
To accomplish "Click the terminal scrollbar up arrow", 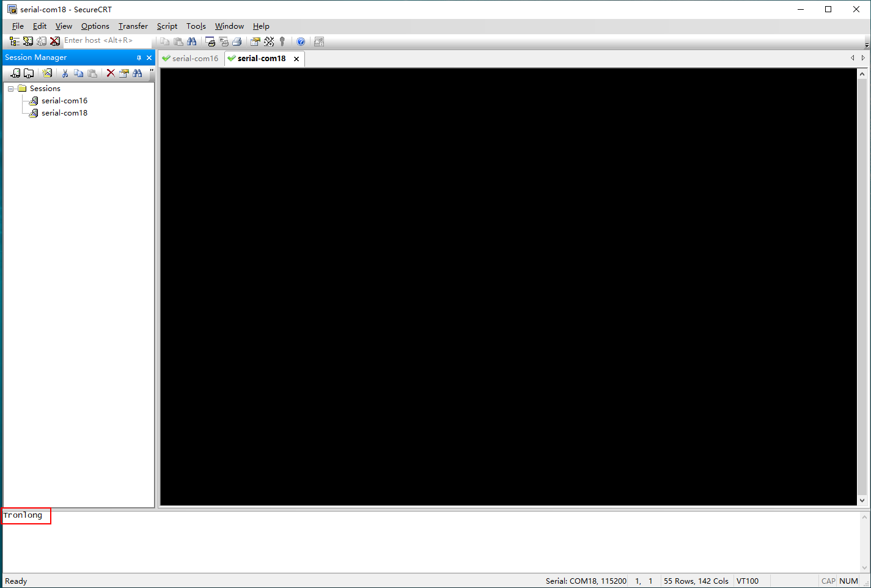I will (x=862, y=73).
